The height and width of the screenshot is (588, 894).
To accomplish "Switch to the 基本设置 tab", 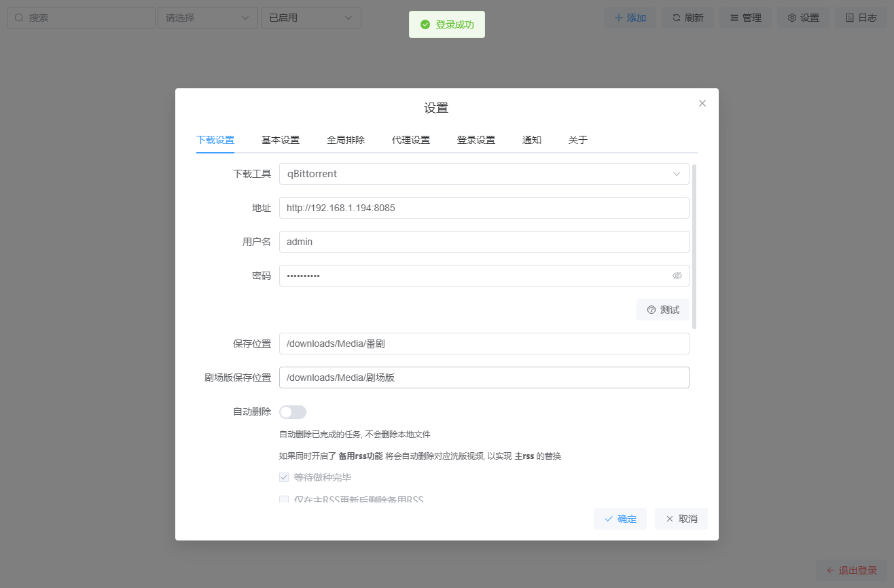I will (x=281, y=140).
